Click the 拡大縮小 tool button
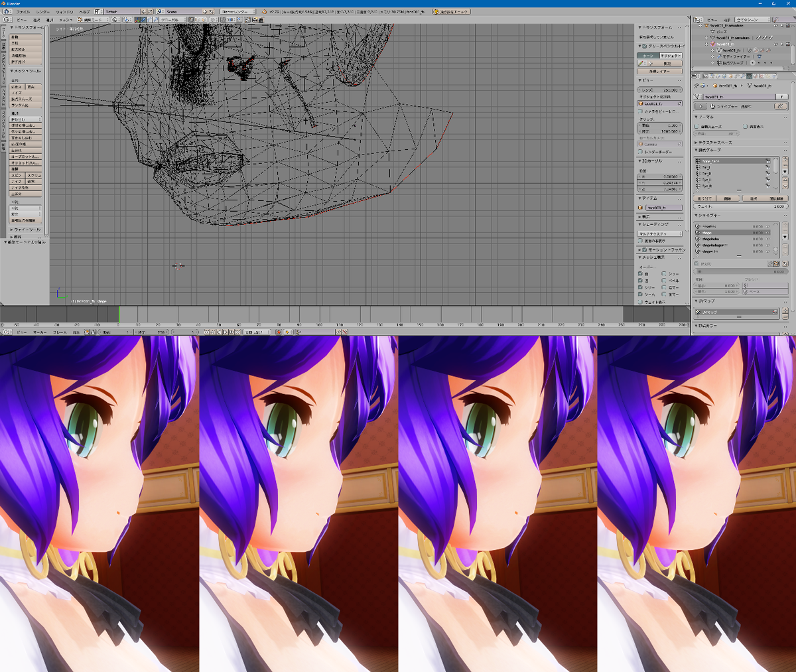Screen dimensions: 796x672 25,49
